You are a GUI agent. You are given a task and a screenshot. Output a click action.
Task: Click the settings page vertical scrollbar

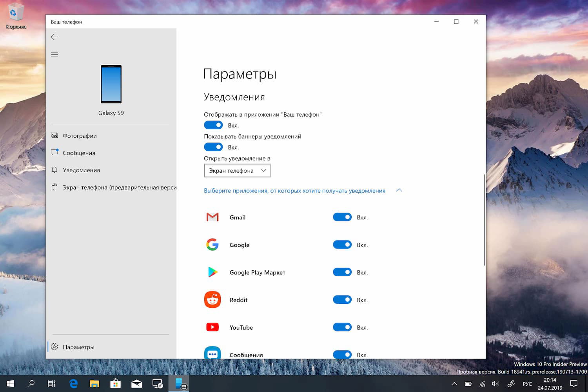click(485, 220)
